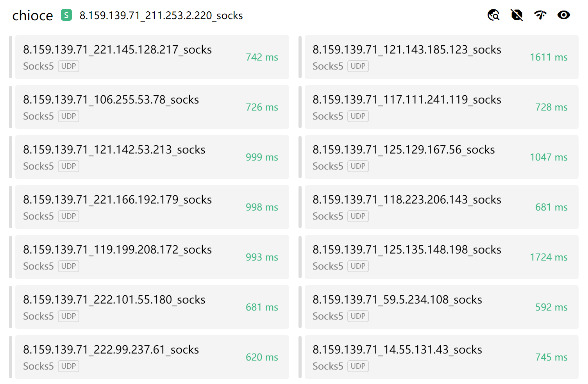Click the 1724 ms delay label
588x384 pixels.
tap(549, 257)
